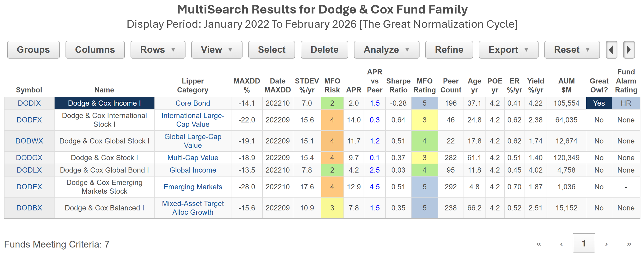Screen dimensions: 644x255
Task: Click the DODIX MFO Rating blue cell
Action: [x=424, y=103]
